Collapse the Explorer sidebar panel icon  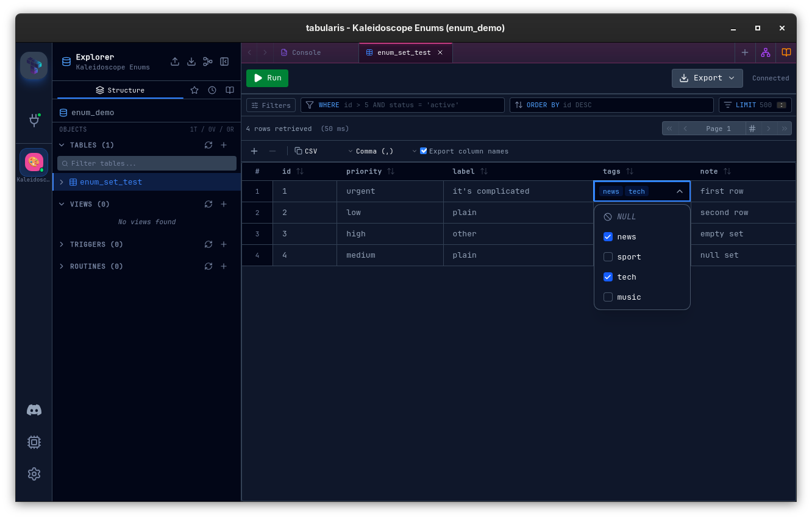pyautogui.click(x=224, y=62)
